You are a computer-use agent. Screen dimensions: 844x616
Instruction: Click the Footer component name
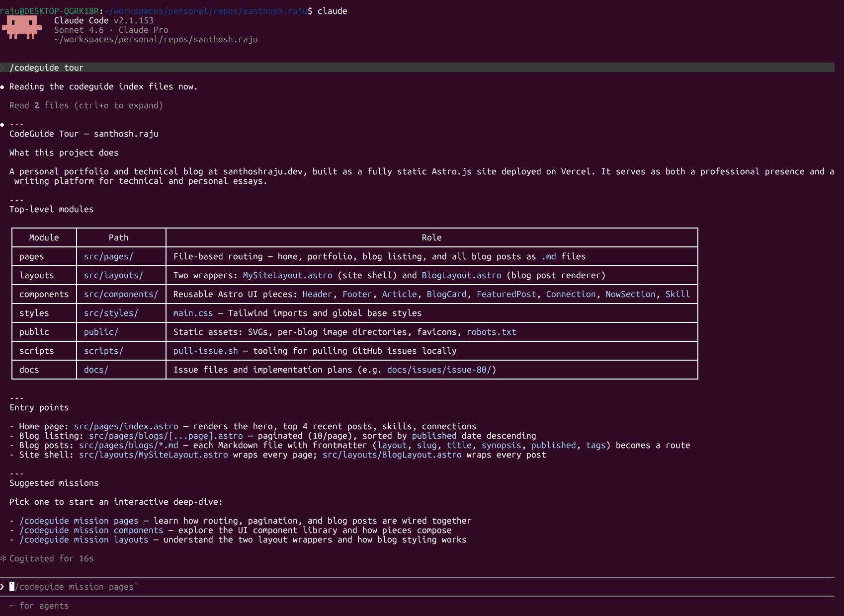coord(357,294)
